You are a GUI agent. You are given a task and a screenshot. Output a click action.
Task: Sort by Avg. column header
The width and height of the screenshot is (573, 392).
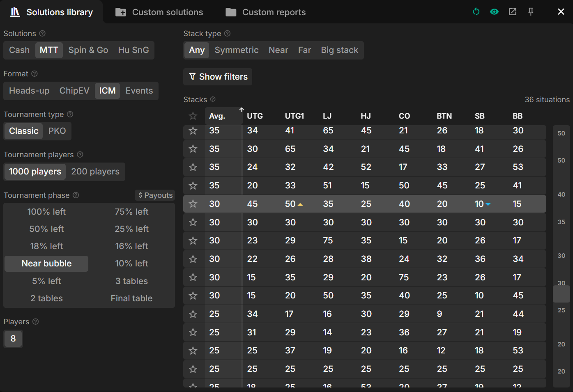click(217, 116)
